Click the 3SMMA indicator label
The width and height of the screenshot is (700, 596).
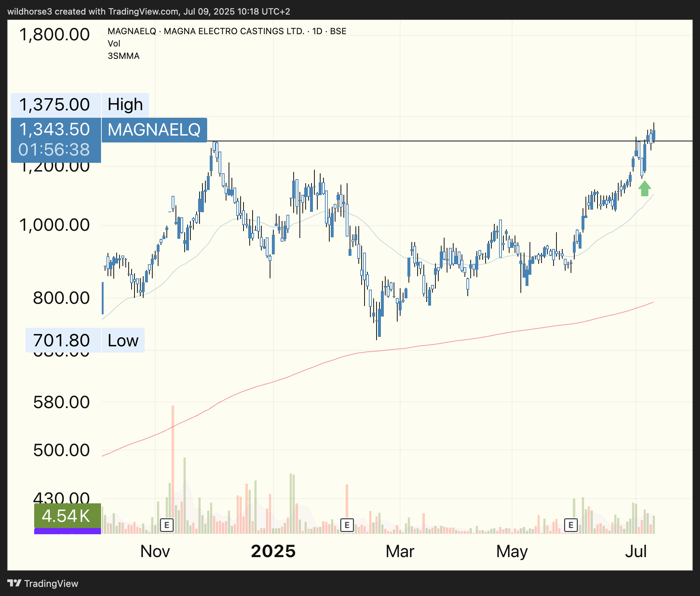pos(124,56)
